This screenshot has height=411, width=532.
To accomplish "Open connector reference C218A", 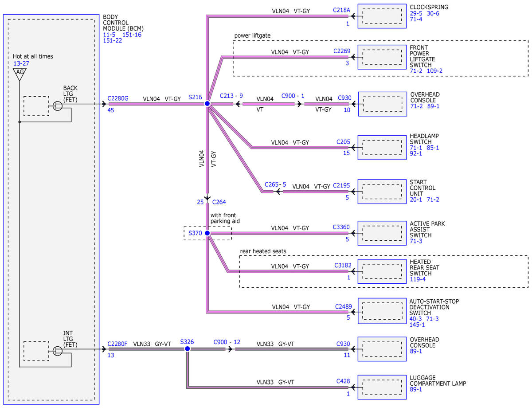I will pos(341,10).
